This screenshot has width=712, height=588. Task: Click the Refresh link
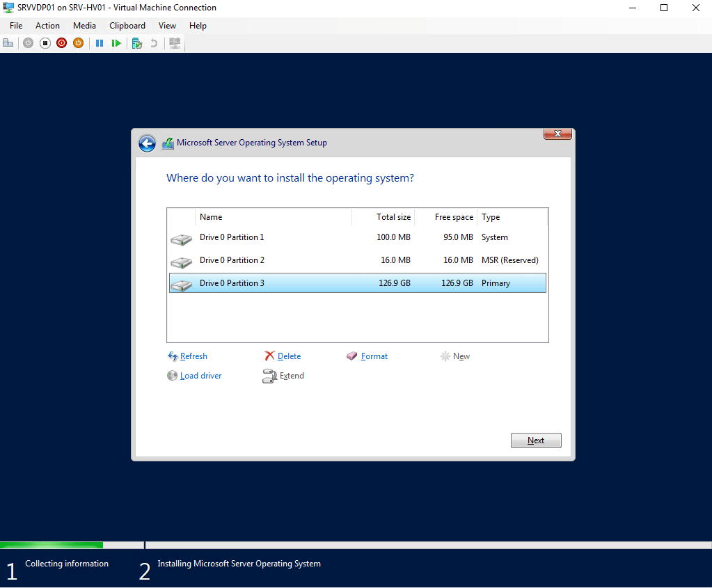tap(193, 356)
